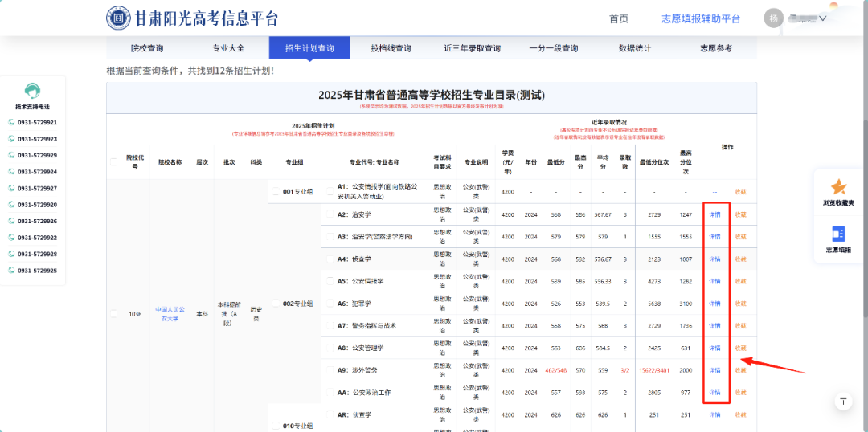Open 详情 link for A8: 公安管理学
This screenshot has height=432, width=868.
click(x=714, y=348)
